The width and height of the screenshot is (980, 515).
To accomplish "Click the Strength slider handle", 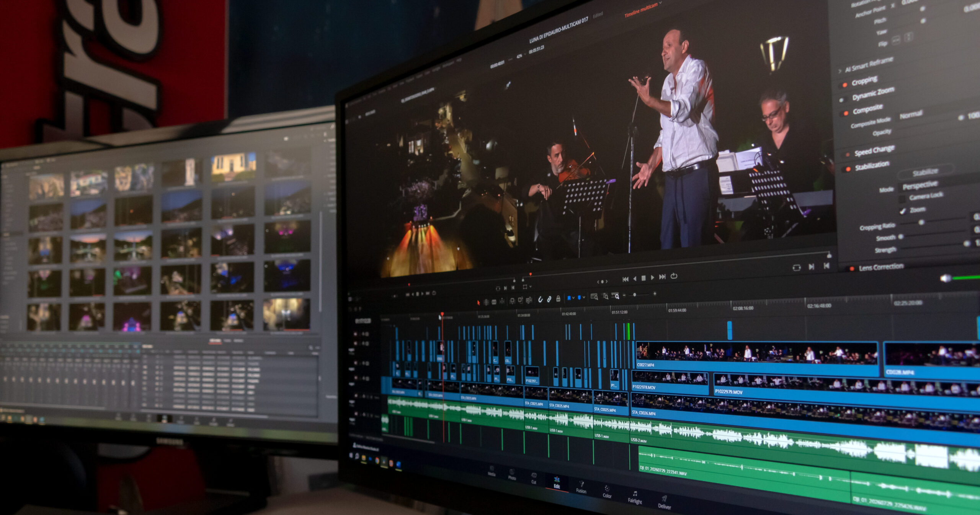I will [967, 243].
